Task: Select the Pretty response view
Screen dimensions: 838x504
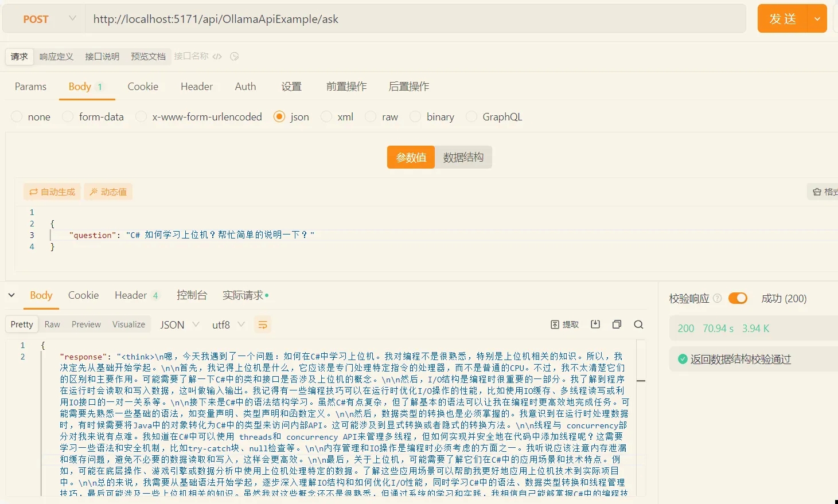Action: coord(22,325)
